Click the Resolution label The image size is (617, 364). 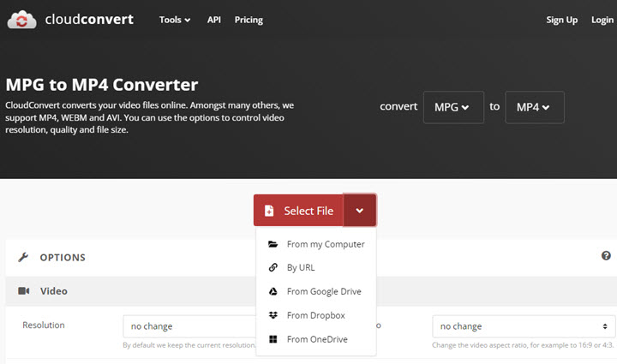[x=44, y=325]
